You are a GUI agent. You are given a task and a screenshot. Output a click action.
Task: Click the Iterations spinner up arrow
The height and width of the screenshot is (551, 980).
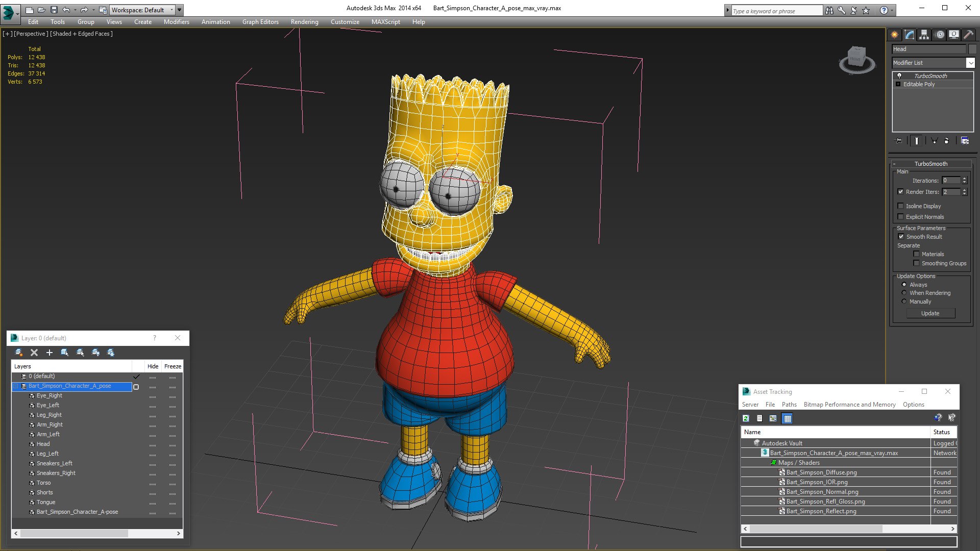[964, 179]
